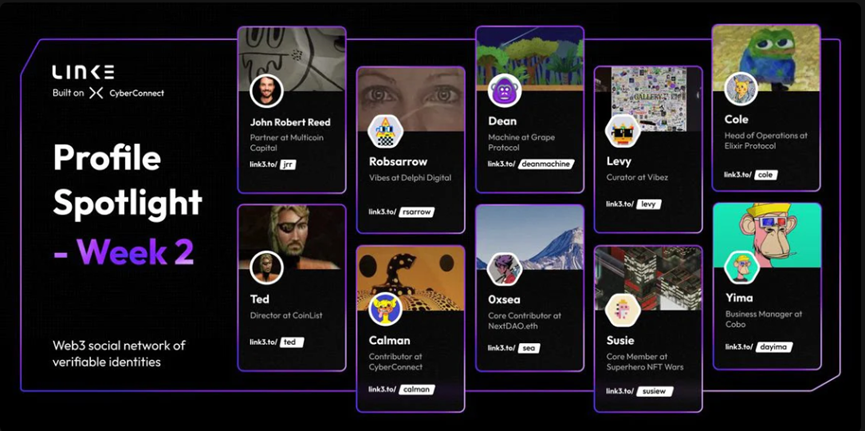Click Cole's Pepe frog banner image
865x431 pixels.
(x=766, y=58)
